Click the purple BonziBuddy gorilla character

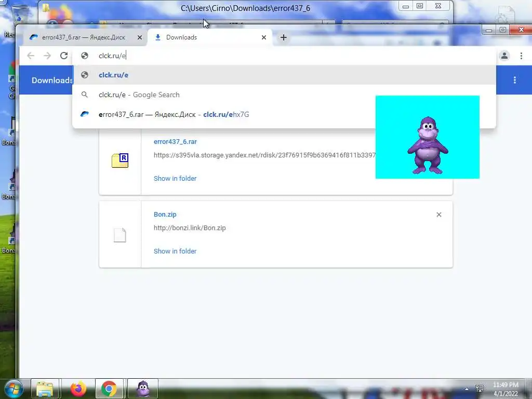(428, 145)
